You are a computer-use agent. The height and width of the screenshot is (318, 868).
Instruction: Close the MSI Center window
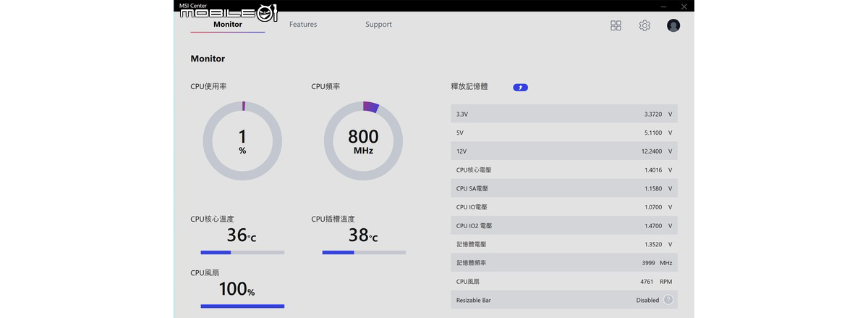684,6
